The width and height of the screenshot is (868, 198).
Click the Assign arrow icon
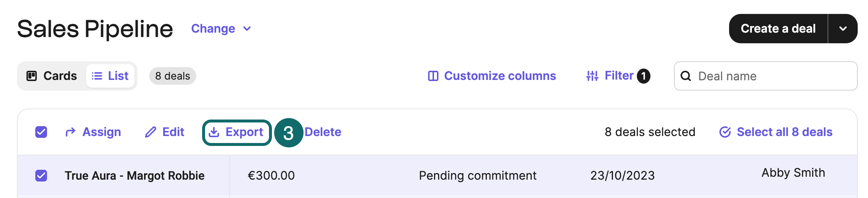tap(70, 132)
